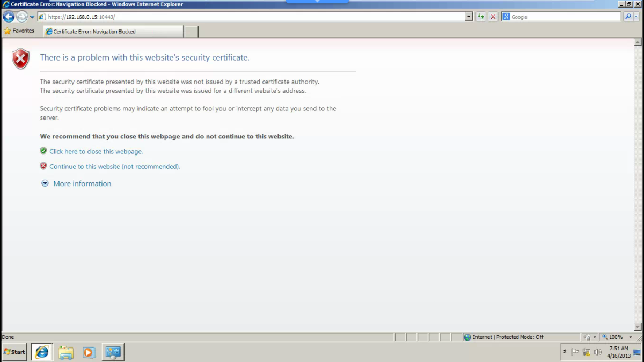Click the speaker icon in the system tray
Screen dimensions: 644x362
[x=597, y=352]
